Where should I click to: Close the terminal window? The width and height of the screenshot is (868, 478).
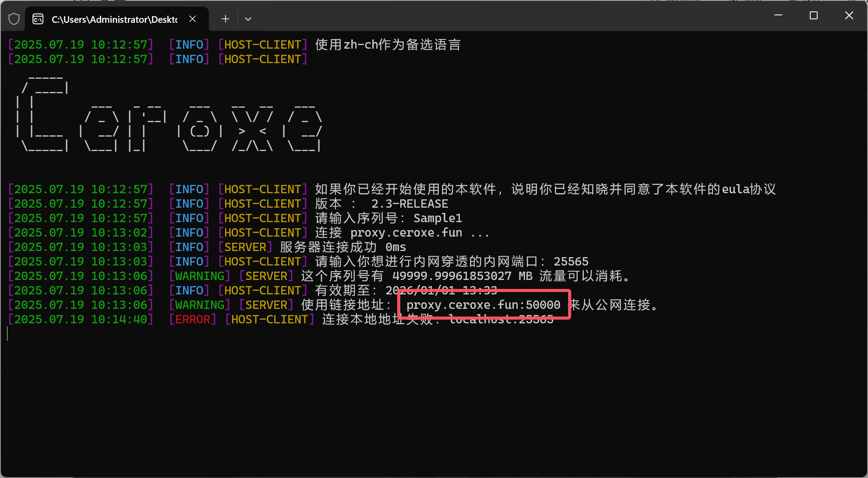tap(849, 15)
